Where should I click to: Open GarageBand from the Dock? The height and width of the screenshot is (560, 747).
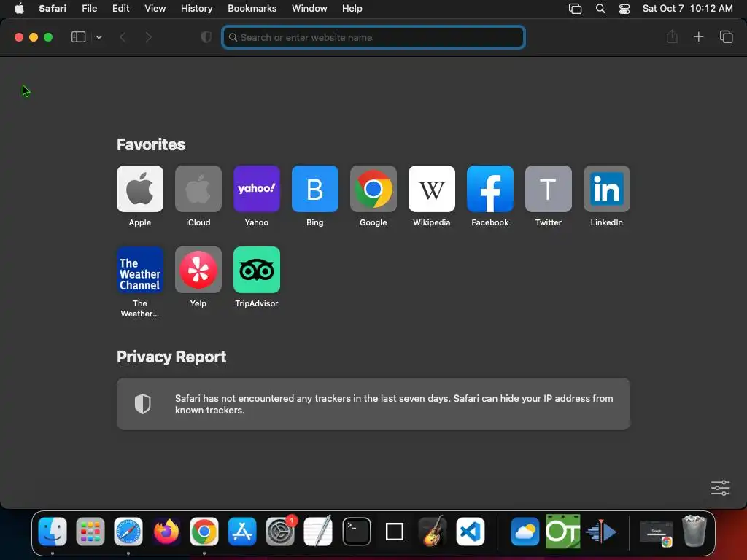tap(433, 531)
